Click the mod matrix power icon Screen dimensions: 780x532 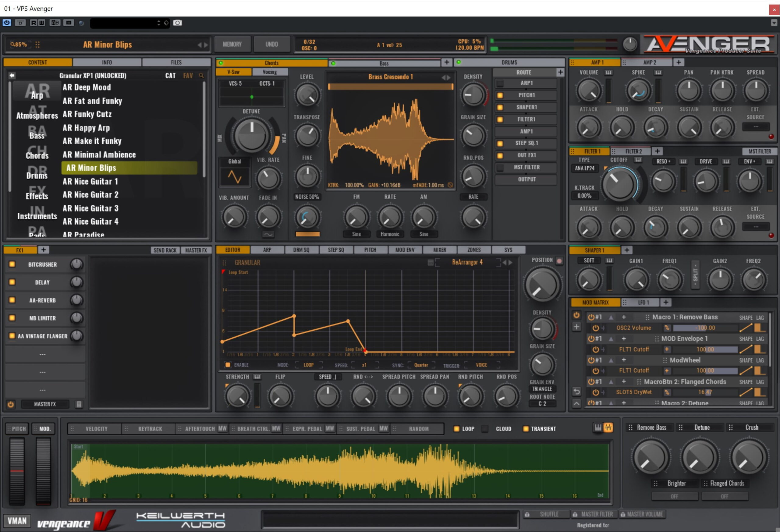[x=576, y=315]
